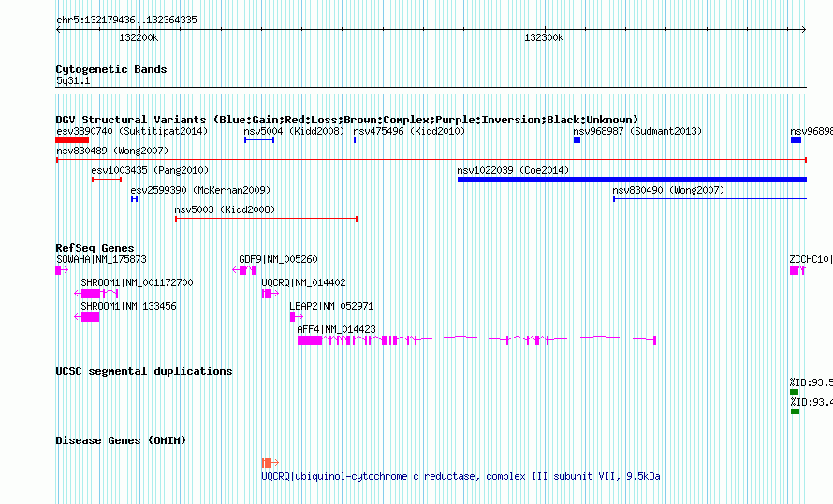The width and height of the screenshot is (833, 504).
Task: Click the orange UQCRQ OMIM disease gene glyph
Action: click(270, 463)
